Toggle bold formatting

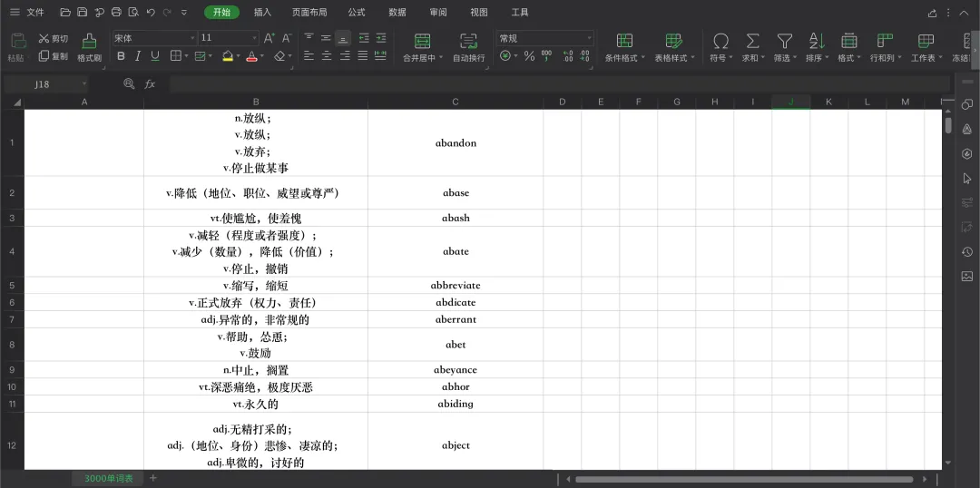[x=121, y=56]
